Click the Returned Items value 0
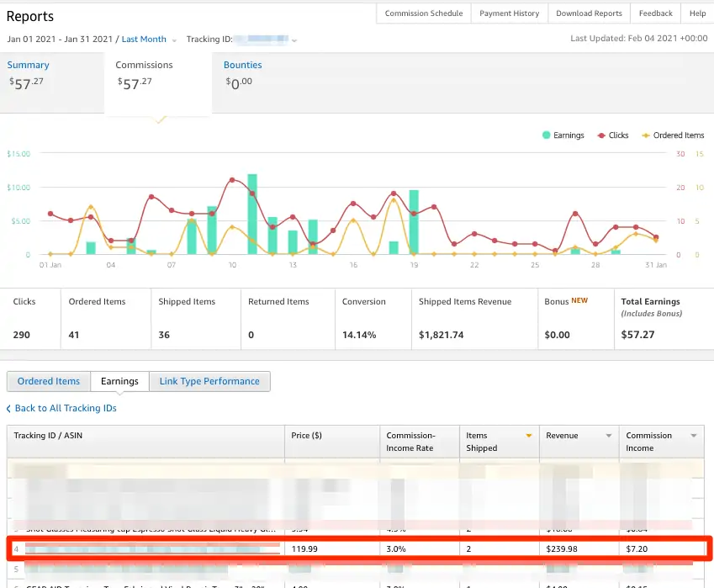 [251, 335]
